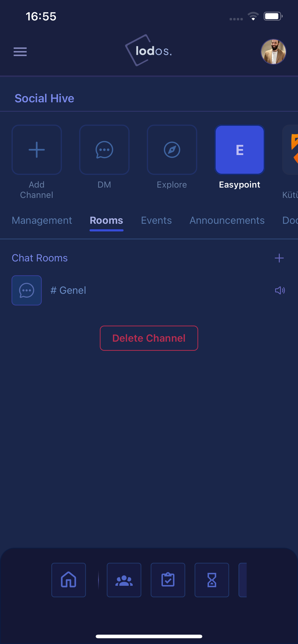The image size is (298, 644).
Task: Open the people group icon in bottom bar
Action: point(124,580)
